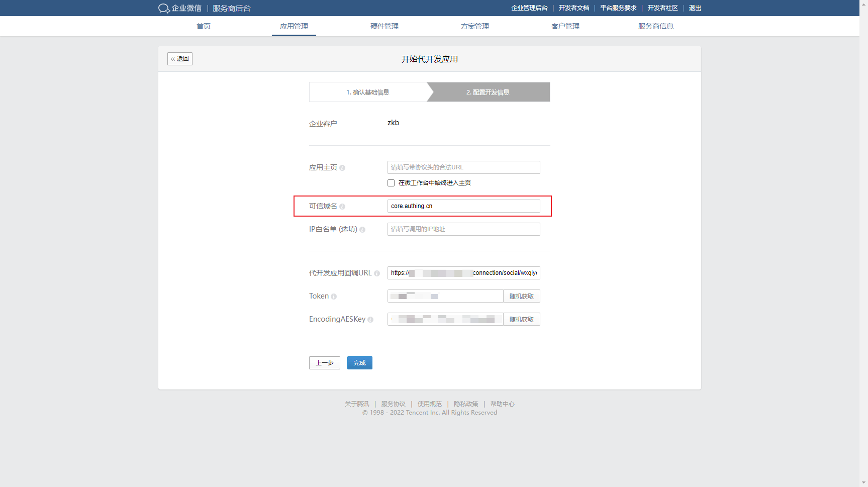This screenshot has width=868, height=487.
Task: Select step 1 确认基础信息
Action: point(368,92)
